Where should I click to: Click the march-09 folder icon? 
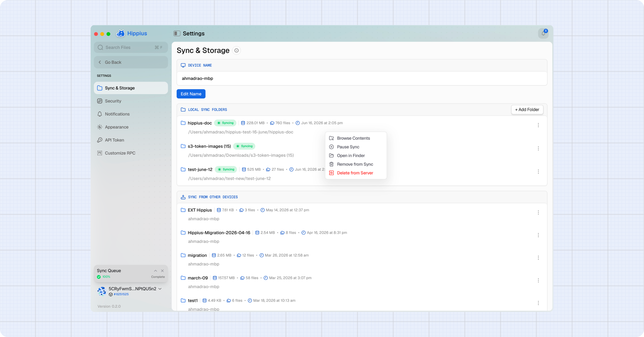(183, 278)
